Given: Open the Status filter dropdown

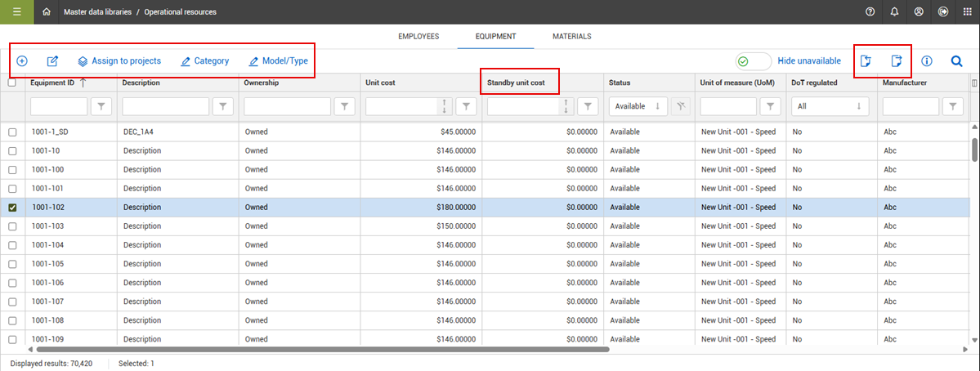Looking at the screenshot, I should click(639, 106).
